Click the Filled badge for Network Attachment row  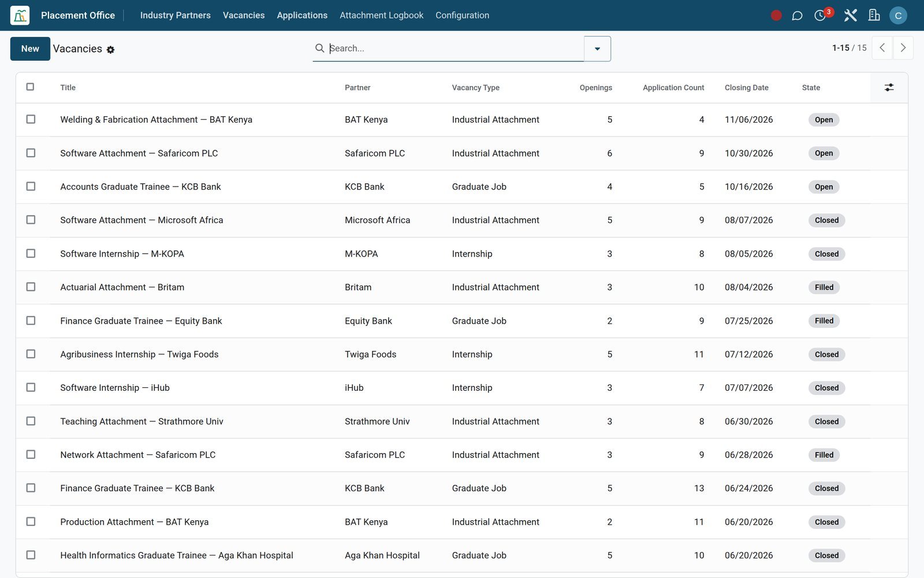[x=824, y=455]
